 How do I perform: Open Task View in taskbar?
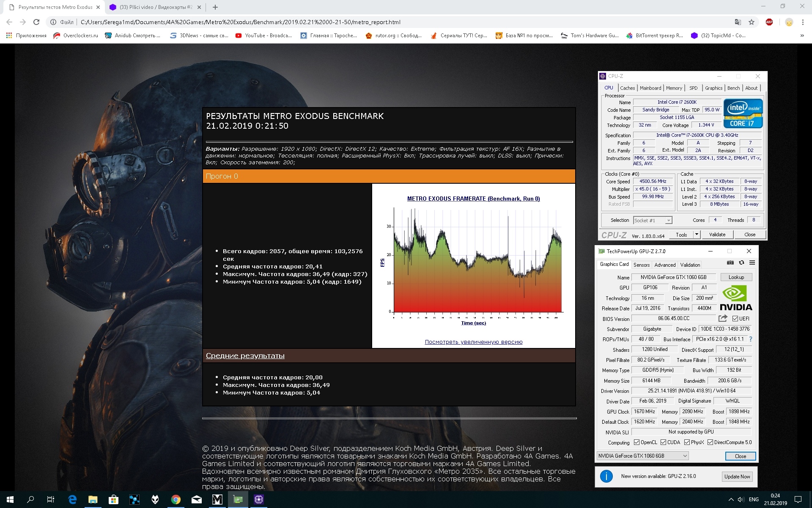click(51, 500)
